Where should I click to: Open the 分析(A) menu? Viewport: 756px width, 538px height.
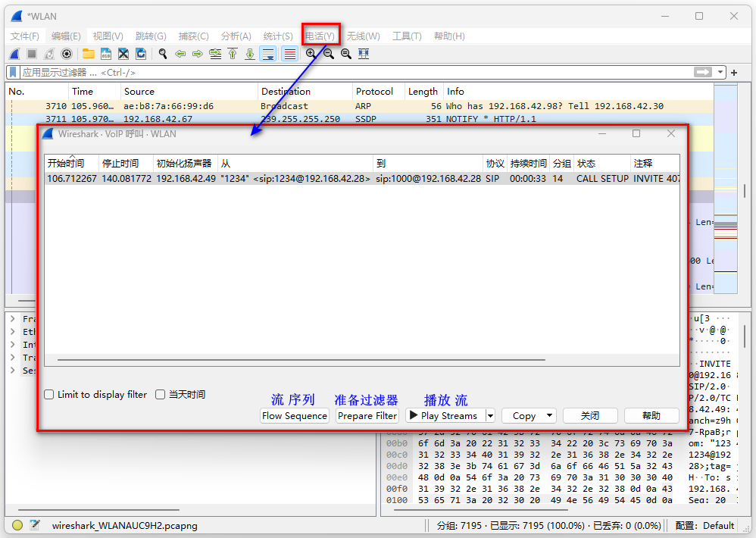coord(236,36)
